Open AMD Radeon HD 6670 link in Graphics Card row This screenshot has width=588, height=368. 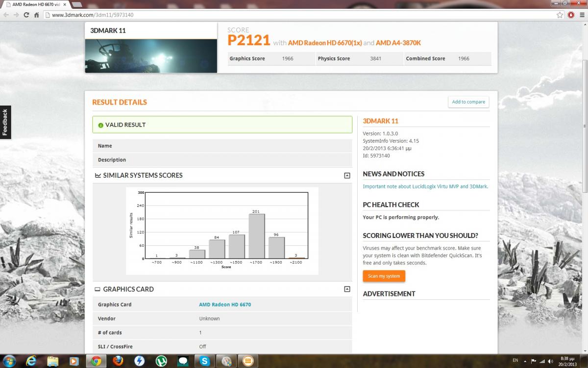pos(225,305)
